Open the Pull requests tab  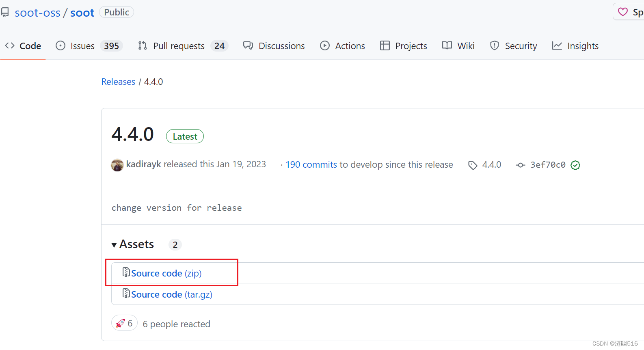coord(183,46)
